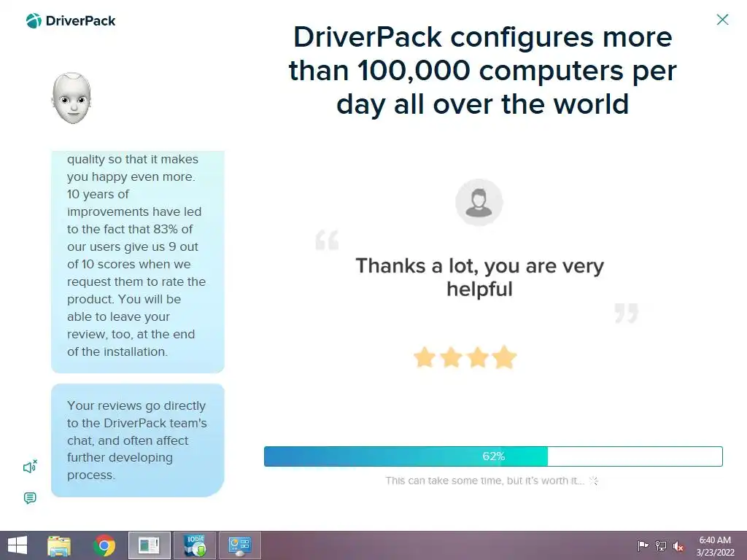The image size is (747, 560).
Task: Open the Windows Start menu
Action: (x=18, y=545)
